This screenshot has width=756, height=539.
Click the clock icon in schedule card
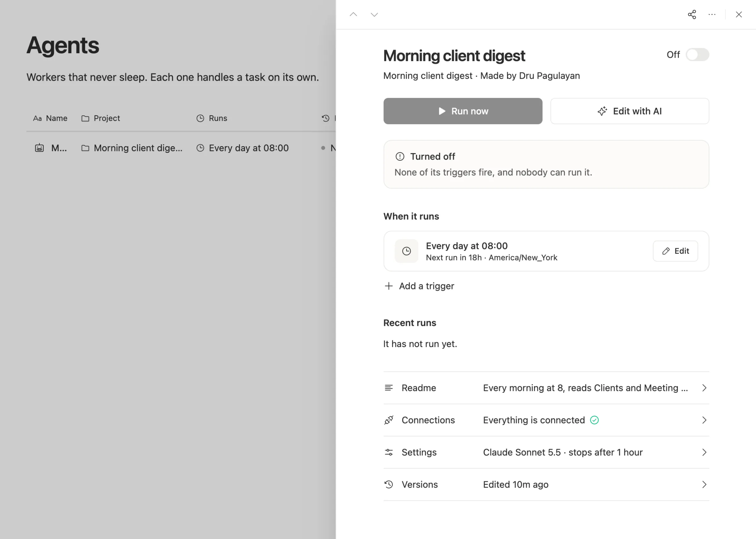pyautogui.click(x=406, y=251)
